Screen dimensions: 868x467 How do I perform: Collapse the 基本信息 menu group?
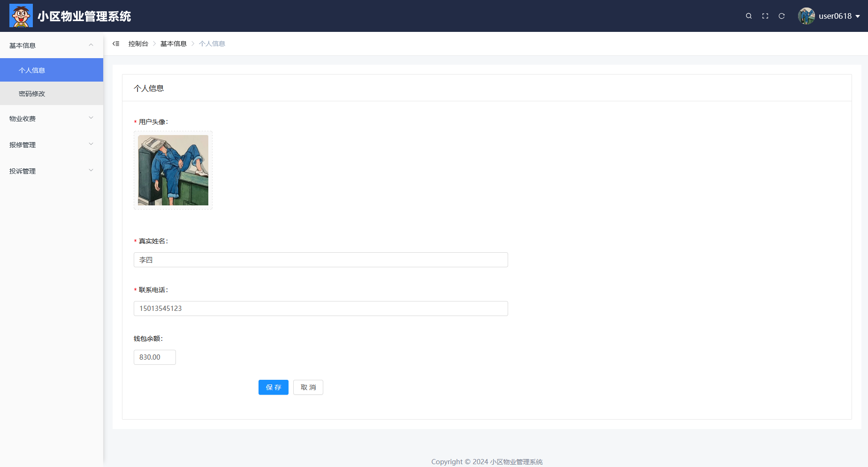[52, 45]
